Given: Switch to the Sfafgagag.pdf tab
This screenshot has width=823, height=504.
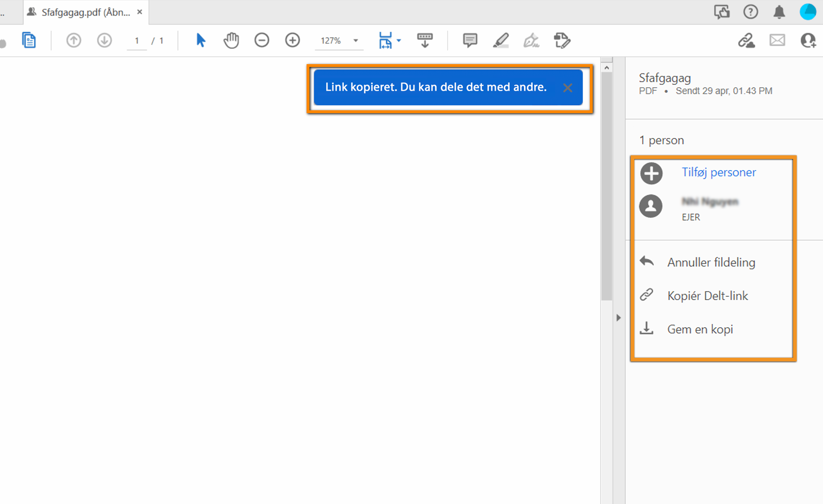Looking at the screenshot, I should (x=85, y=12).
